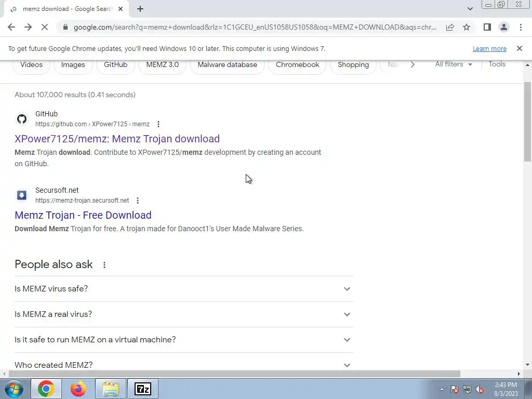Click the network icon in the system tray

tap(467, 389)
